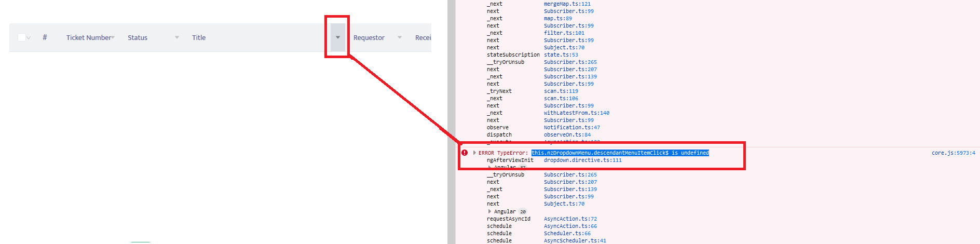Open the AsyncAction.ts:72 source link
The height and width of the screenshot is (244, 980).
click(x=570, y=219)
